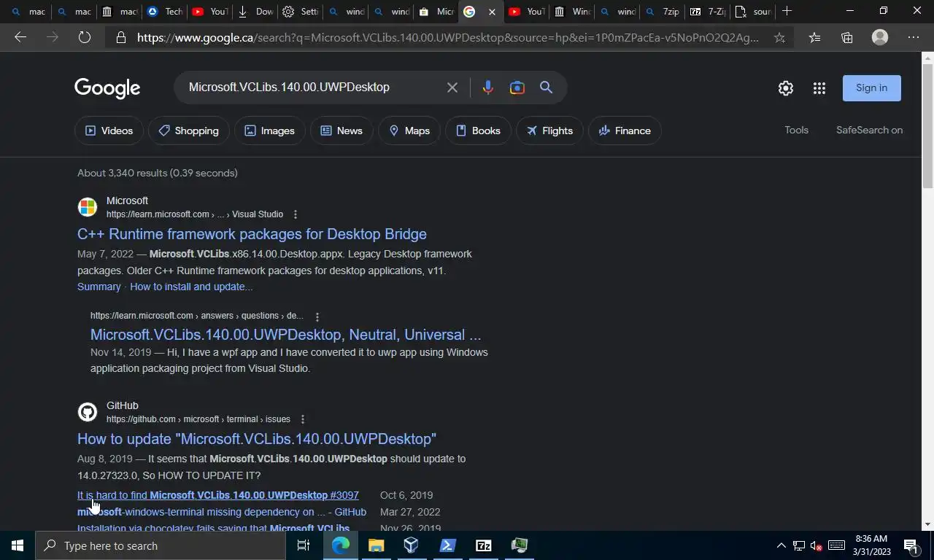
Task: Open Google apps grid
Action: click(x=819, y=88)
